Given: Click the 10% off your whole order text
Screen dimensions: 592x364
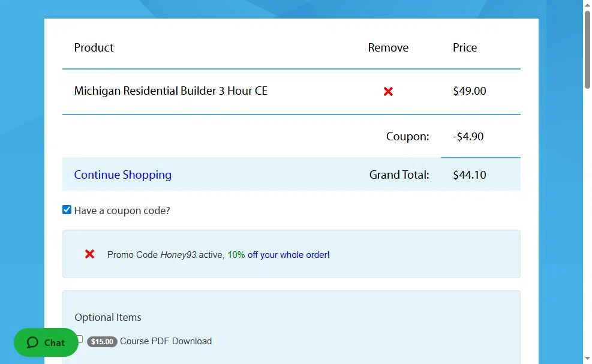Looking at the screenshot, I should point(279,255).
